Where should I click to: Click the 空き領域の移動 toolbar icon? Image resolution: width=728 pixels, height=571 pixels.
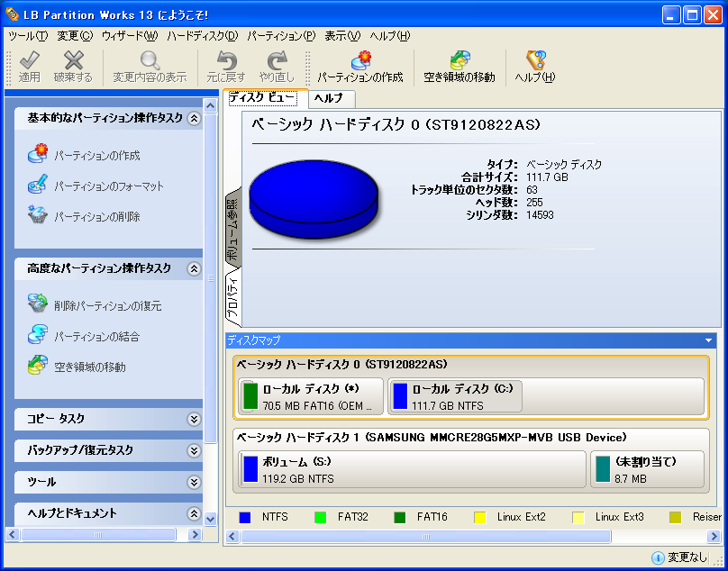[462, 63]
